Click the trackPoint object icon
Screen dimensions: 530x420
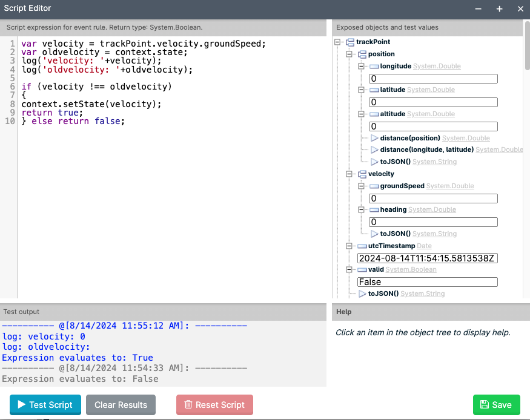click(x=350, y=42)
